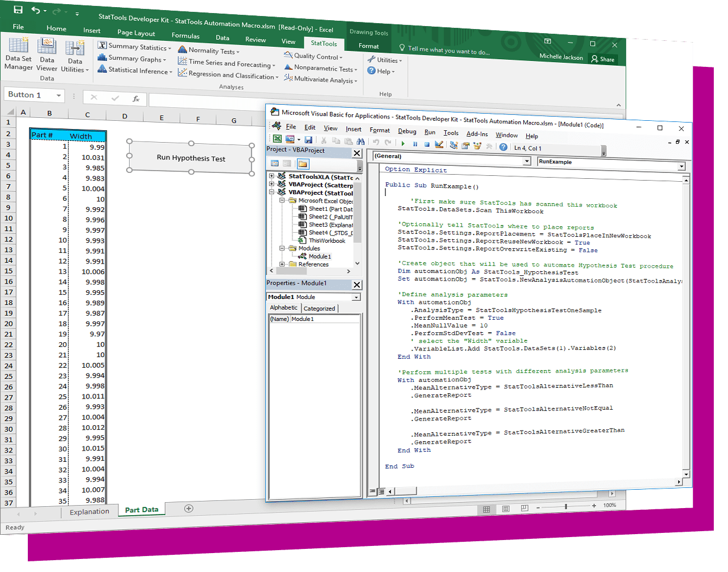Click the Excel zoom slider
Viewport: 728px width, 572px height.
tap(566, 506)
